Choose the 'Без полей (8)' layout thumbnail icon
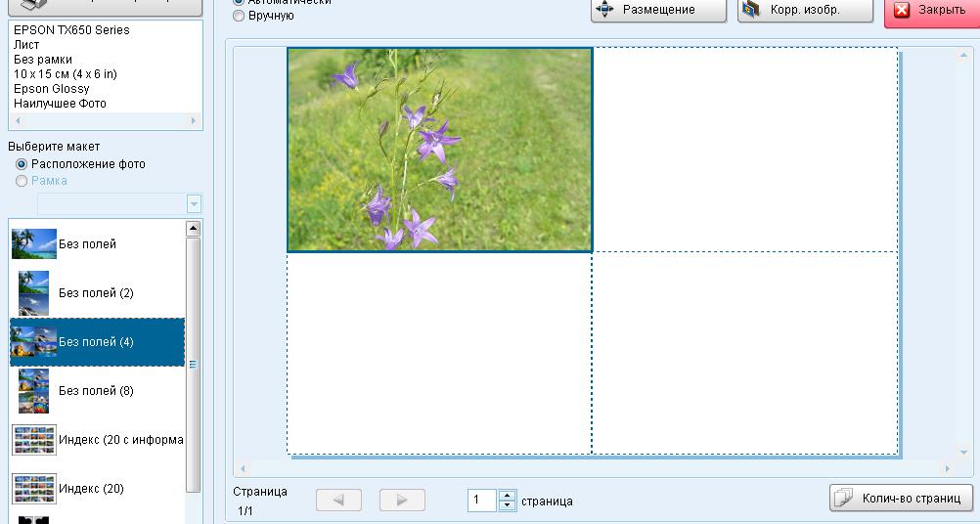The width and height of the screenshot is (980, 524). [34, 391]
